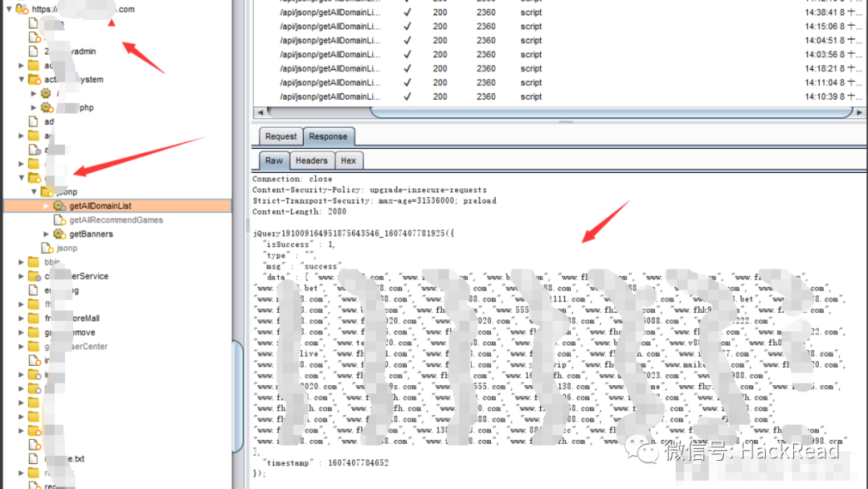Screen dimensions: 868x489
Task: Click the jsonp folder icon in tree
Action: point(47,192)
